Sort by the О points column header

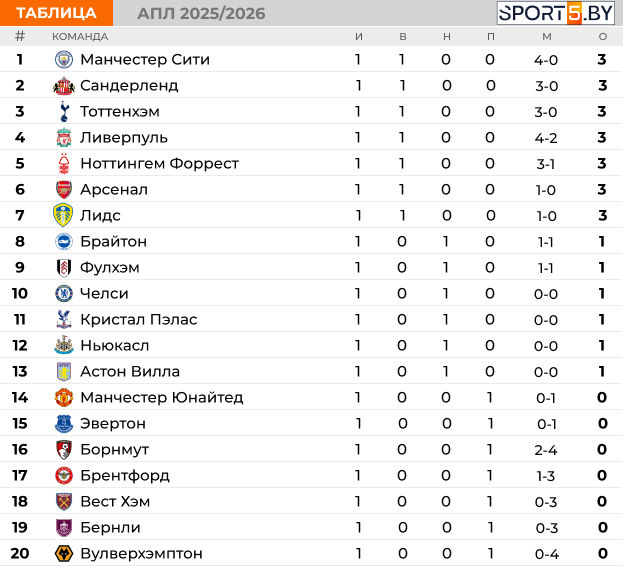coord(603,37)
